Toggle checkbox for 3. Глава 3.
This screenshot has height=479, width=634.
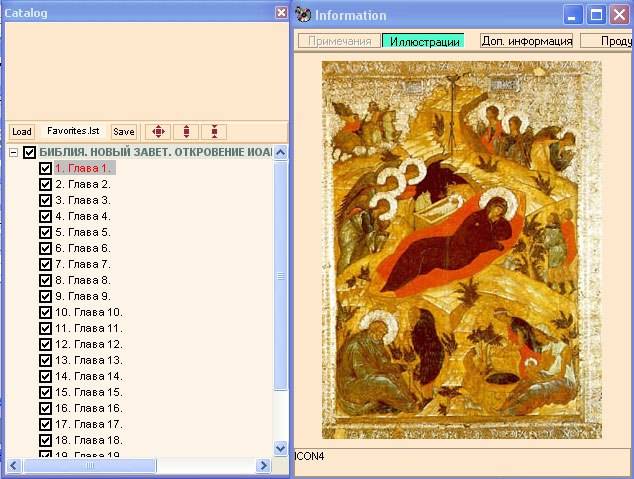point(45,200)
